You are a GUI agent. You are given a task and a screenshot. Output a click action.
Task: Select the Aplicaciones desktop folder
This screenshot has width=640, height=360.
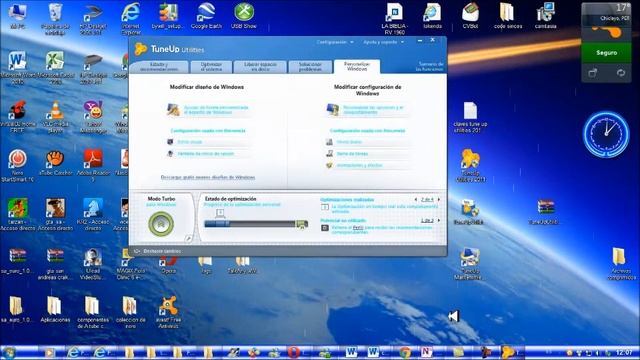pos(55,309)
